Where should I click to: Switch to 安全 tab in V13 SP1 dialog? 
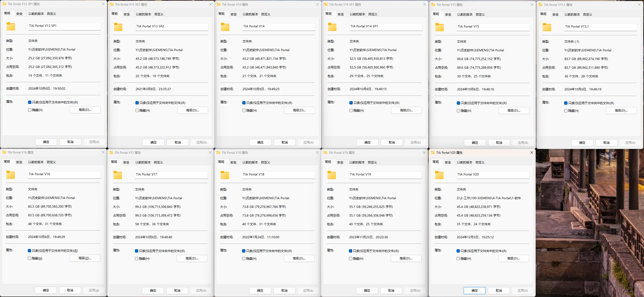click(19, 14)
